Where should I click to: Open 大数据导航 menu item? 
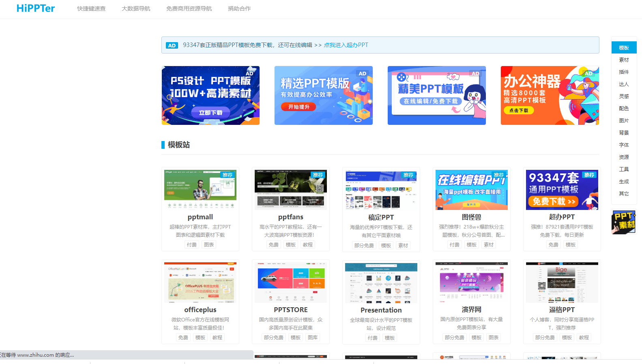[136, 9]
